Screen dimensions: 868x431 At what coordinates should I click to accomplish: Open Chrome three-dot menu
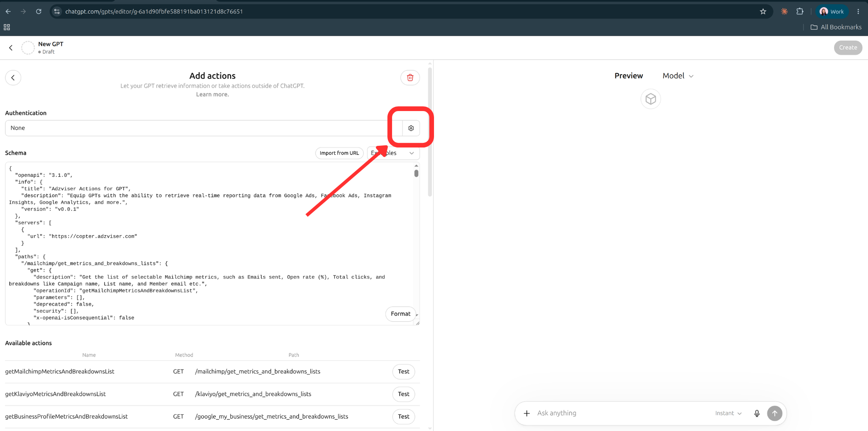(858, 11)
